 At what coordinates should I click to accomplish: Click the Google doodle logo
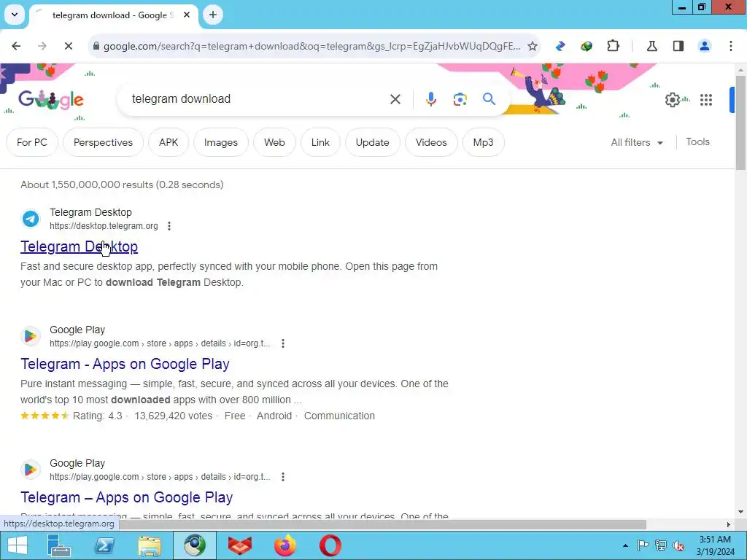[51, 99]
